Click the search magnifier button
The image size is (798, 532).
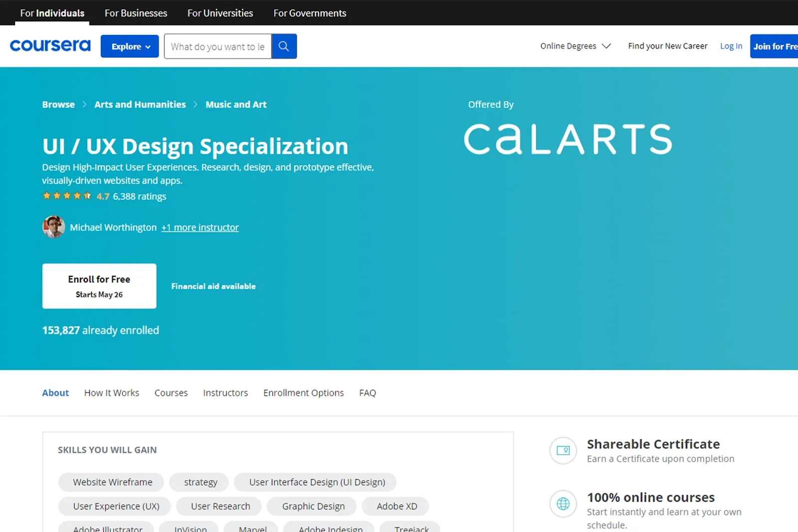[284, 46]
